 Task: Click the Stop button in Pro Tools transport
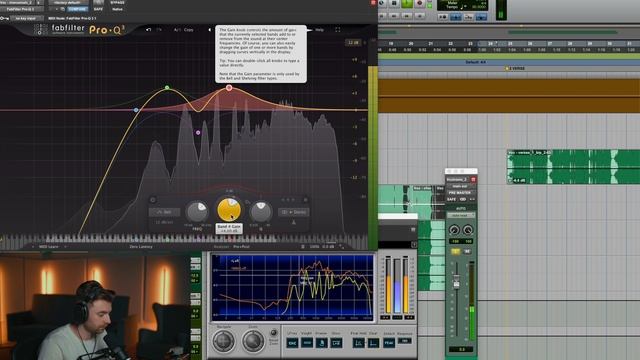tap(394, 3)
